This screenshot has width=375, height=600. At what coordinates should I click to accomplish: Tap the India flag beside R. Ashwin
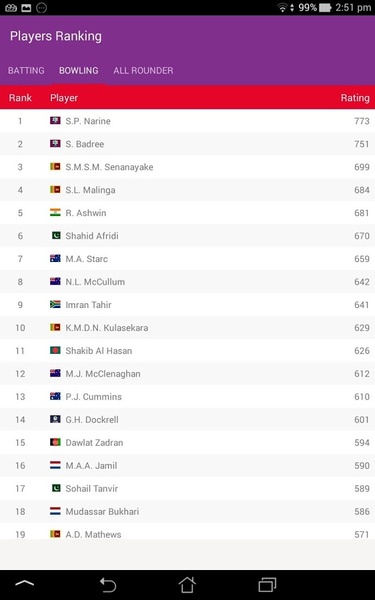55,213
